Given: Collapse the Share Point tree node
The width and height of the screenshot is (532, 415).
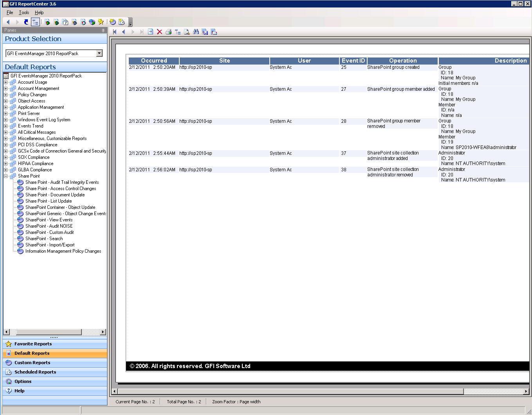Looking at the screenshot, I should [6, 176].
